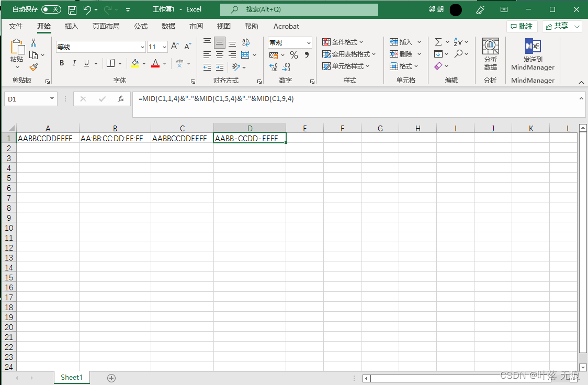Click the insert function fx icon
The height and width of the screenshot is (385, 588).
click(121, 99)
